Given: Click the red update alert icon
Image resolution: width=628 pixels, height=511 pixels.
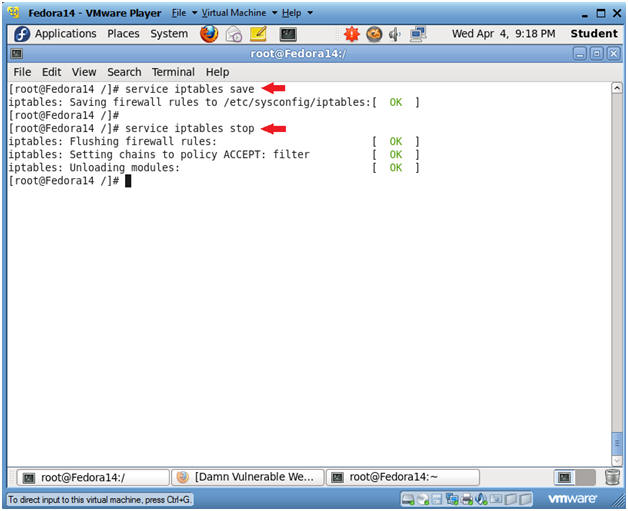Looking at the screenshot, I should [351, 34].
